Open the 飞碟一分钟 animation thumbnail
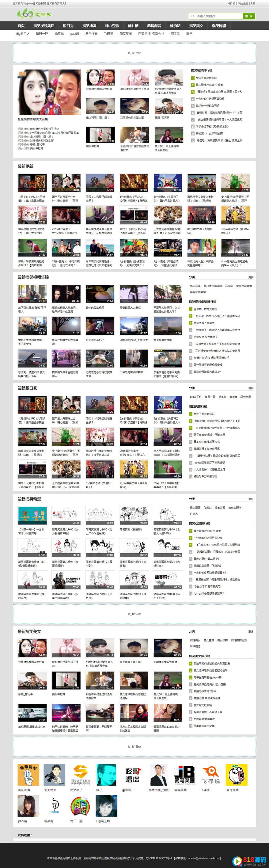 point(32,516)
